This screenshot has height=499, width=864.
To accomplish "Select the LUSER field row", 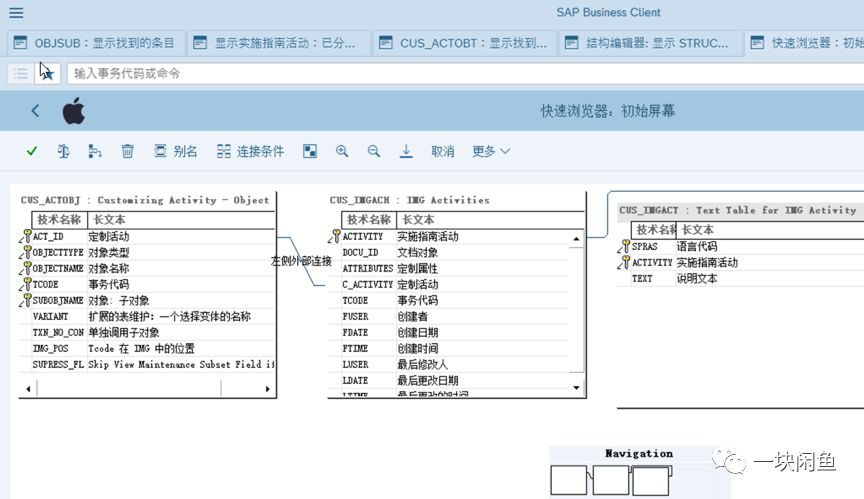I will pos(448,364).
